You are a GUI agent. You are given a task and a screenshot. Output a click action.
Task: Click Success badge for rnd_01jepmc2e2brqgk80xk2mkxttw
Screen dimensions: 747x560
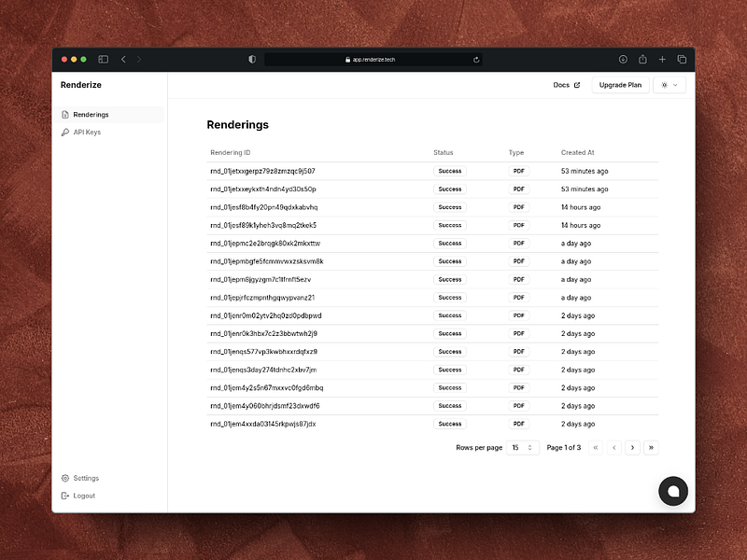pyautogui.click(x=450, y=244)
